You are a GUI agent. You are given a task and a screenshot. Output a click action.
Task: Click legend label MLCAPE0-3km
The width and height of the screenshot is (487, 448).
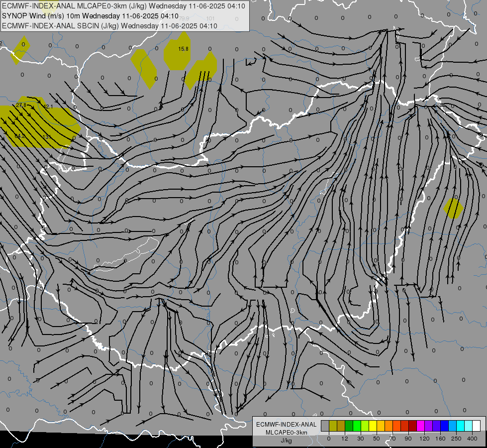[287, 433]
